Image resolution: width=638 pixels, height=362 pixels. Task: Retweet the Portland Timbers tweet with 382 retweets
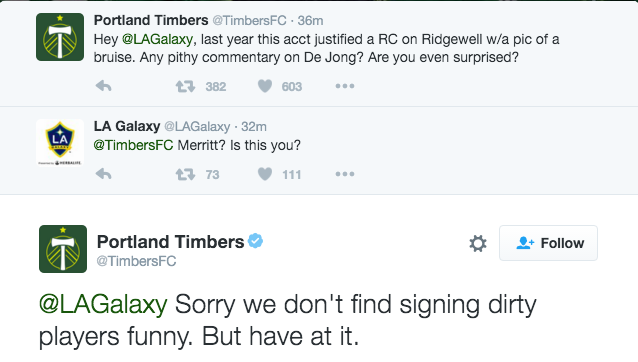point(185,86)
